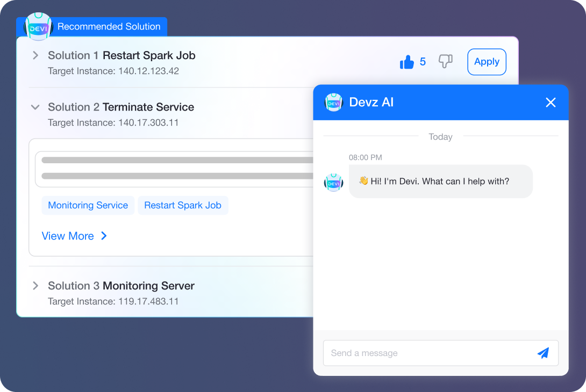Expand Solution 1 Restart Spark Job
Screen dimensions: 586x392
[35, 55]
